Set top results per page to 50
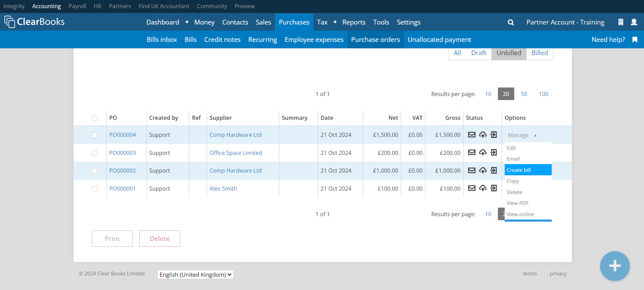The image size is (644, 290). click(524, 94)
